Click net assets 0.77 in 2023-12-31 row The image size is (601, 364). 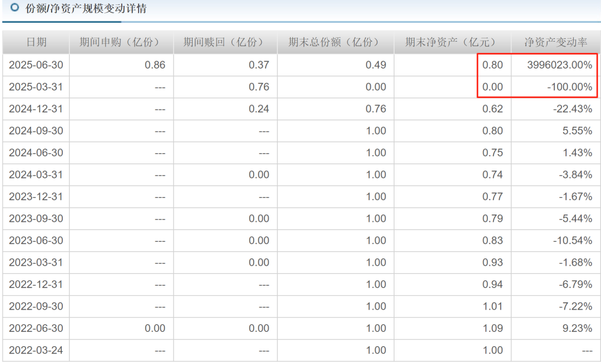pos(492,196)
